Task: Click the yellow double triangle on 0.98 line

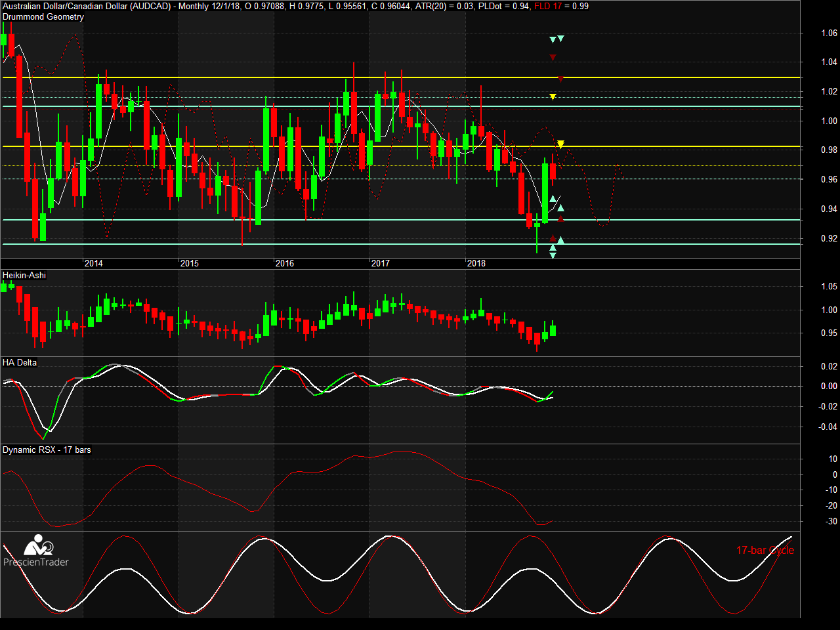Action: 560,144
